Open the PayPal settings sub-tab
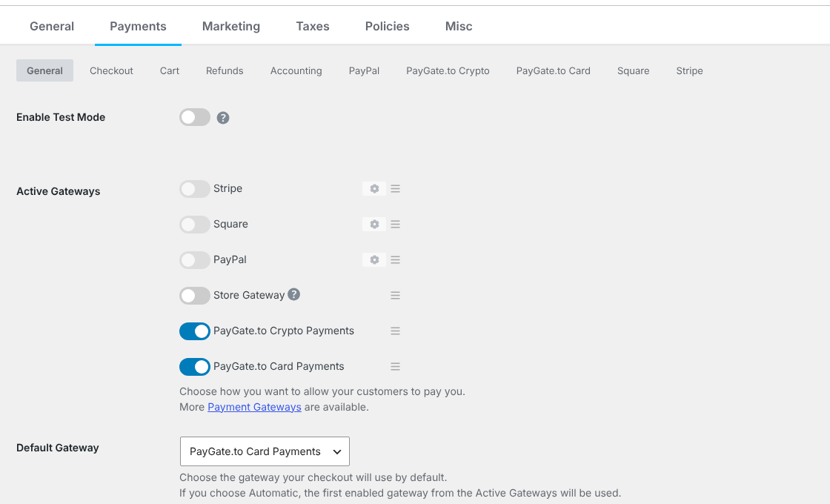 coord(364,70)
